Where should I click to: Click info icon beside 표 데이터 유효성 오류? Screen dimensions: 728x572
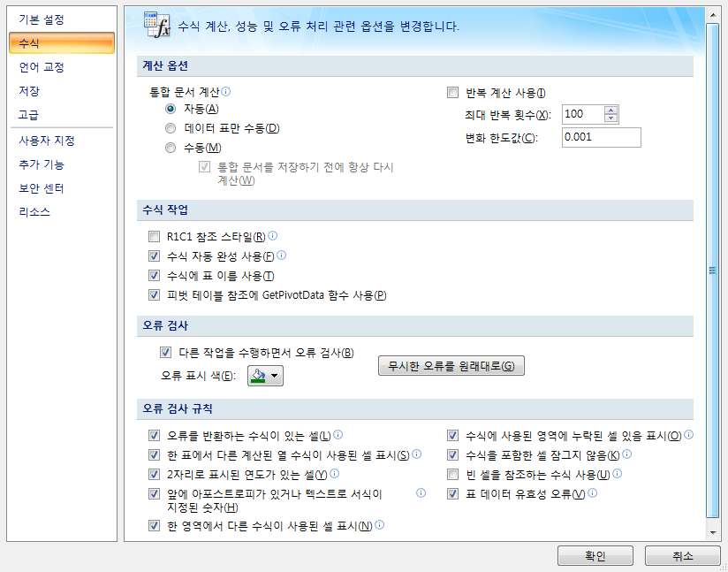pyautogui.click(x=593, y=493)
